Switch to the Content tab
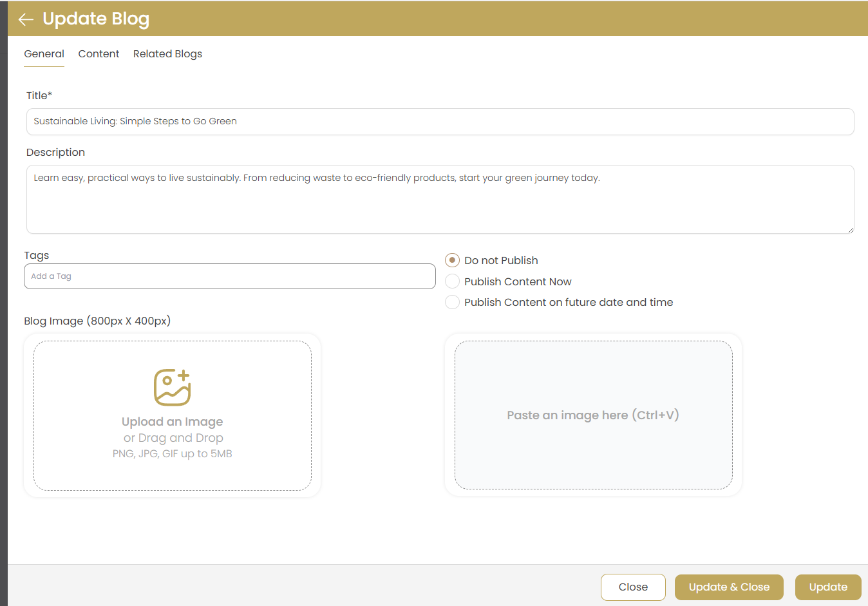This screenshot has height=606, width=868. 99,54
